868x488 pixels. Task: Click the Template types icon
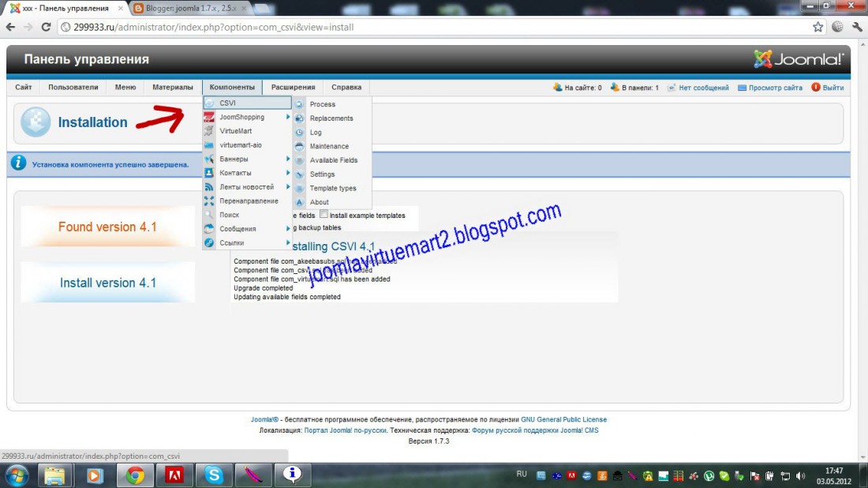[x=300, y=189]
